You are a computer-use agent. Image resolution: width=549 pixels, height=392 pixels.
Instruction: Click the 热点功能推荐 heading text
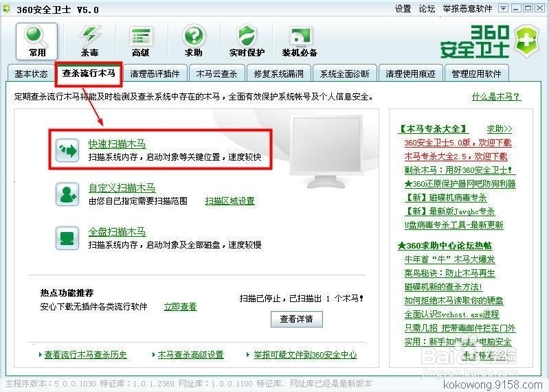click(x=67, y=292)
